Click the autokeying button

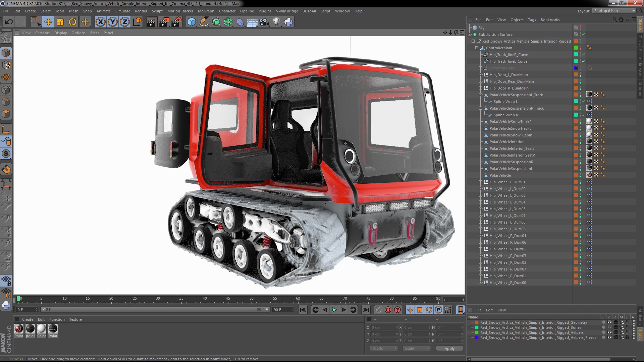point(388,310)
